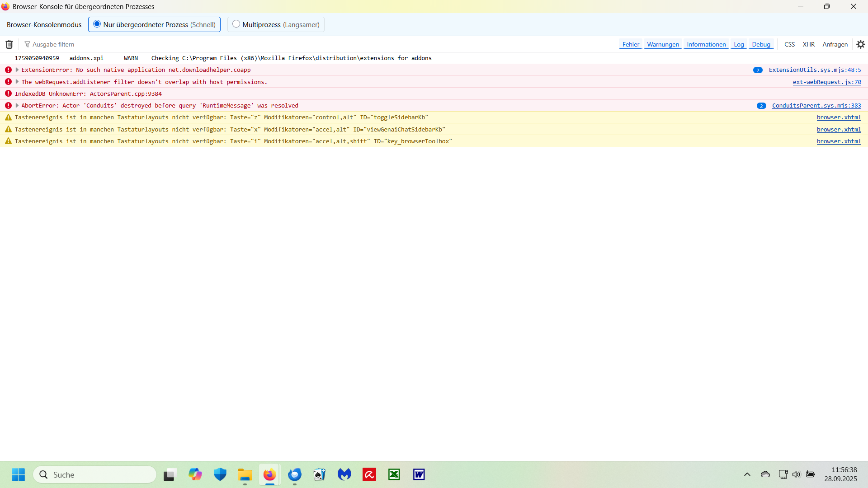Select Nur übergeordneter Prozess radio option
This screenshot has height=488, width=868.
[x=97, y=24]
